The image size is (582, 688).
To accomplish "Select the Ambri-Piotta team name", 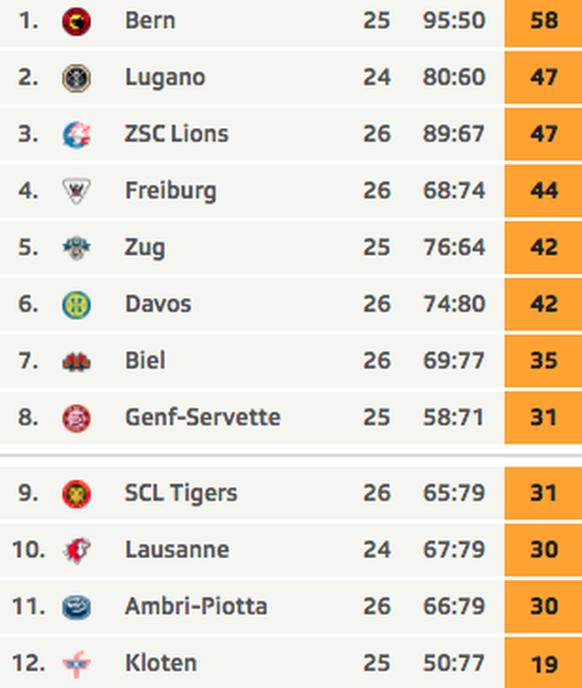I will [196, 606].
